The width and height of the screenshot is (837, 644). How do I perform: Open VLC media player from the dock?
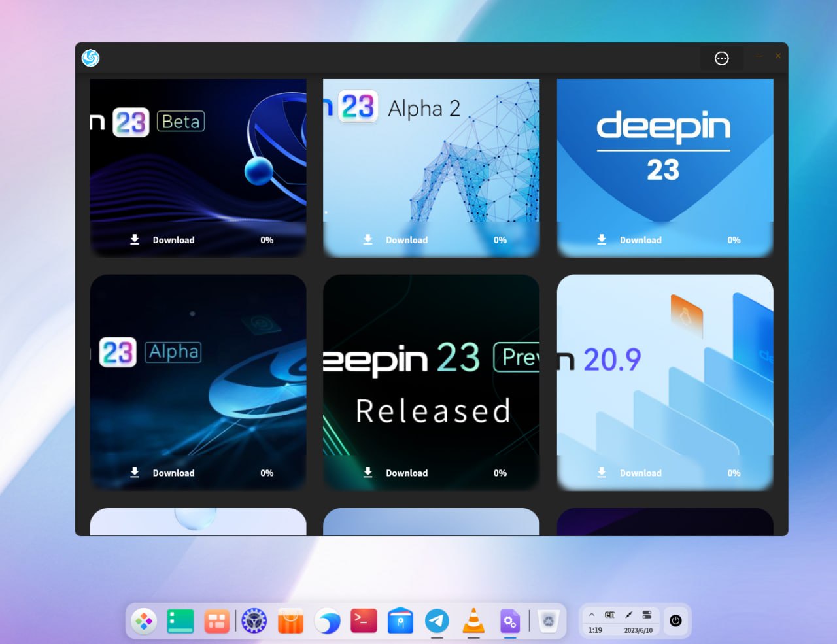(x=473, y=620)
